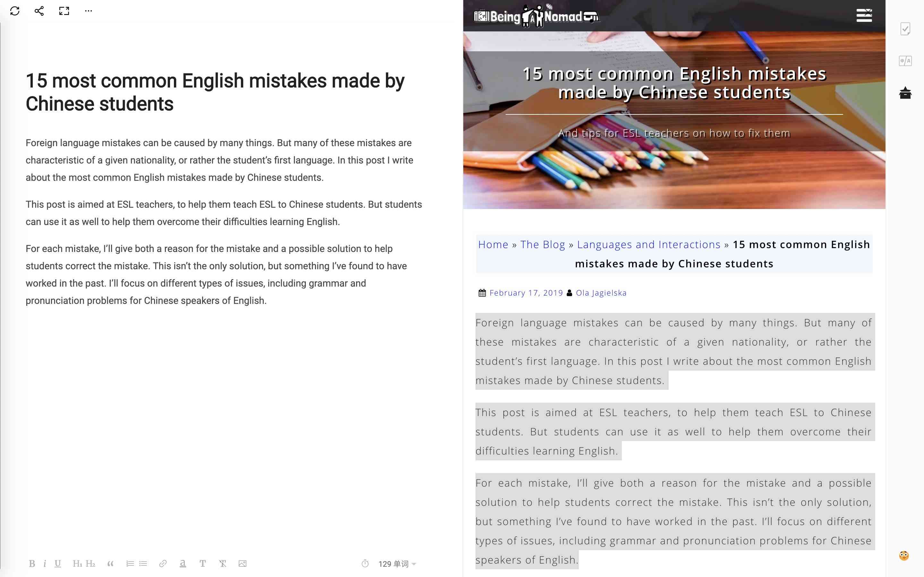Toggle the fullscreen expand icon
Viewport: 924px width, 577px height.
64,11
